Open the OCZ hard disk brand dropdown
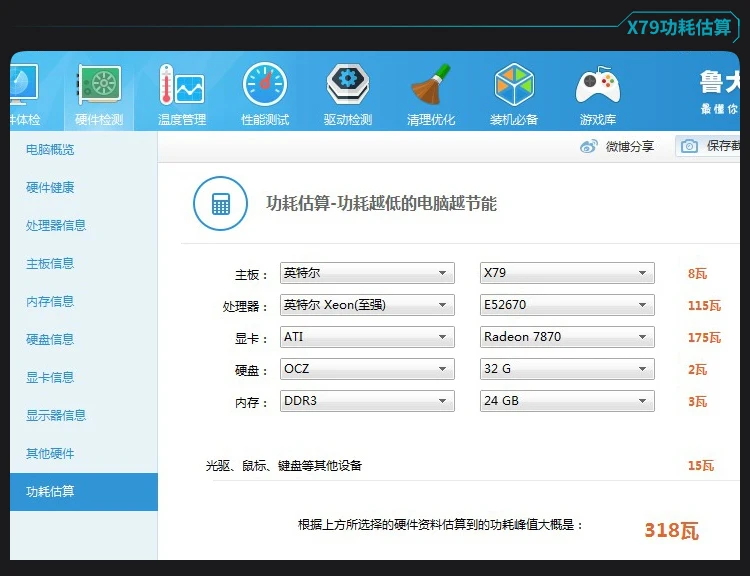 [367, 369]
